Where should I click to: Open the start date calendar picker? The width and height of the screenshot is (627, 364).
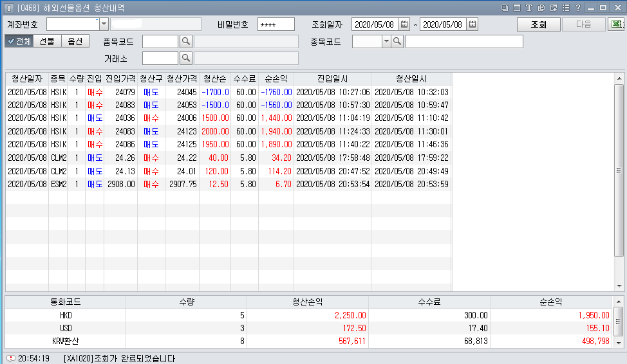pos(404,24)
